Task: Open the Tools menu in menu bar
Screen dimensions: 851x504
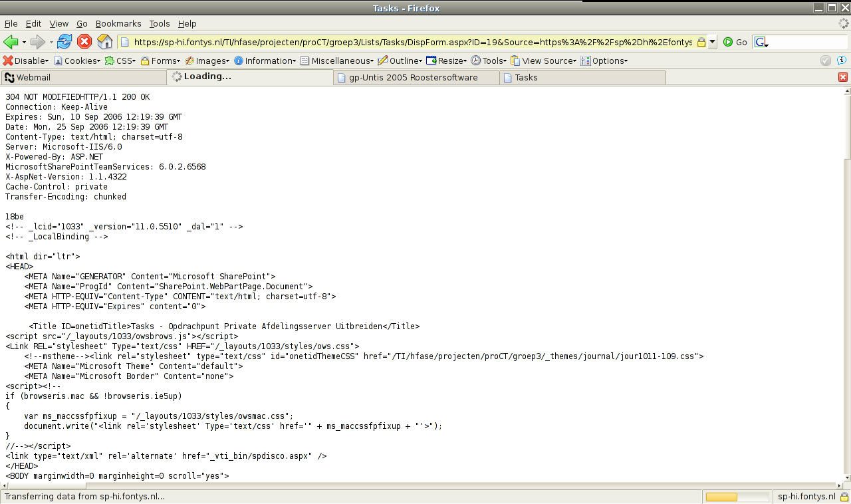Action: coord(160,23)
